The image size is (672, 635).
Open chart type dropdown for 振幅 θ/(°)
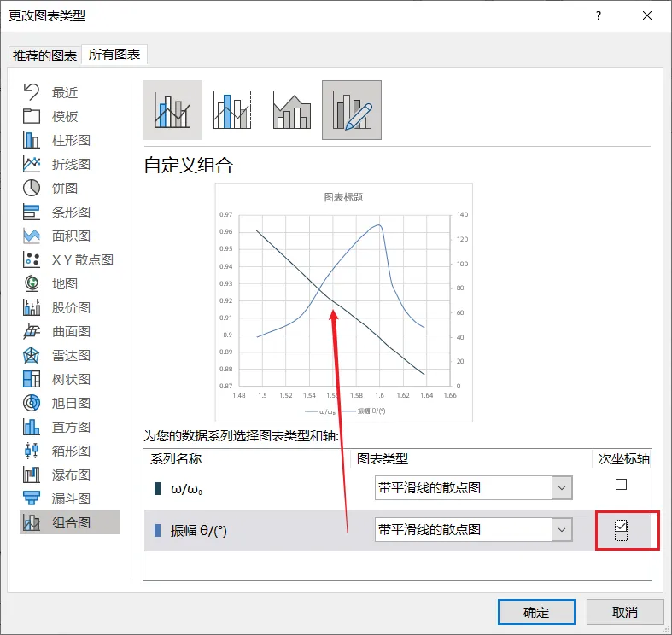pos(562,530)
